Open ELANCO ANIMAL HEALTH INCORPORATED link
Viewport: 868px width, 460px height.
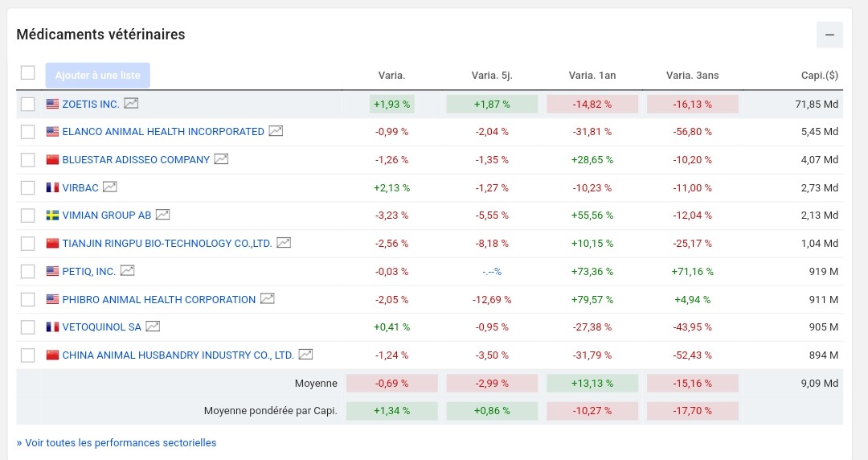pos(163,132)
